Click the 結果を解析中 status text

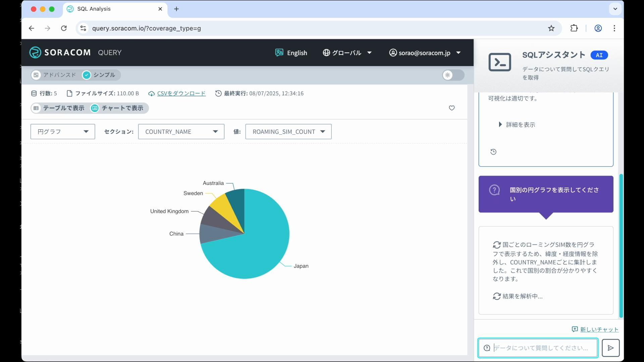pos(522,296)
